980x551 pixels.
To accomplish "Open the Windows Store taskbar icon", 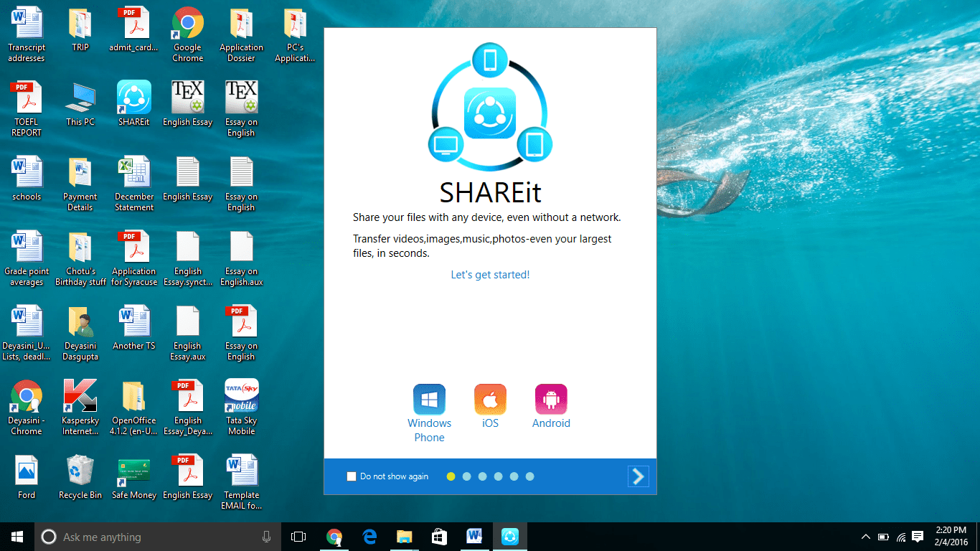I will coord(440,537).
